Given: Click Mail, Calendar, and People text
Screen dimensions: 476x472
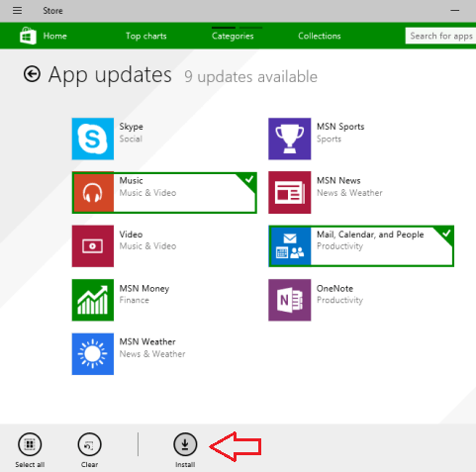Looking at the screenshot, I should tap(370, 235).
